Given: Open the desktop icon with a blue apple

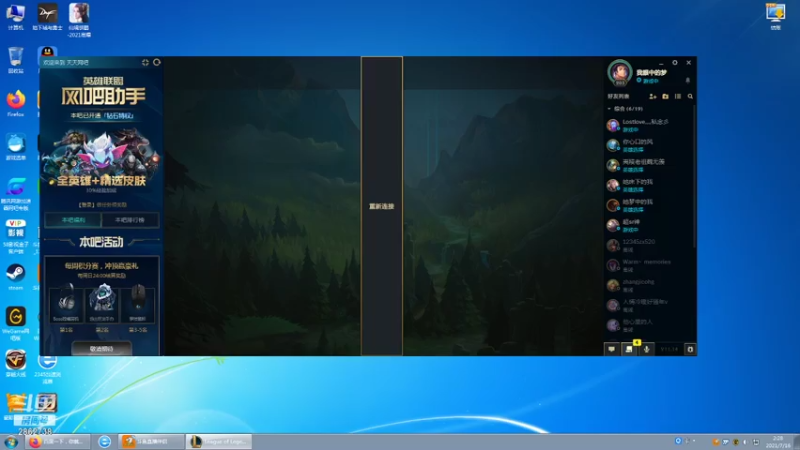Looking at the screenshot, I should 15,147.
